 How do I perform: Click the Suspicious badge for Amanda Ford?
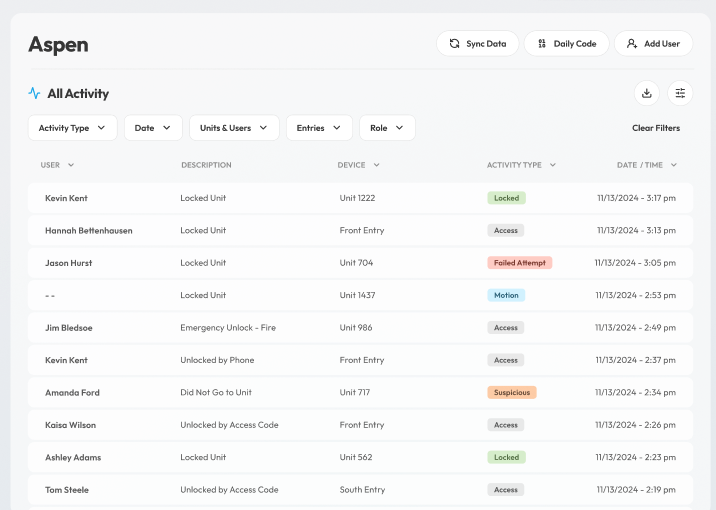tap(512, 392)
